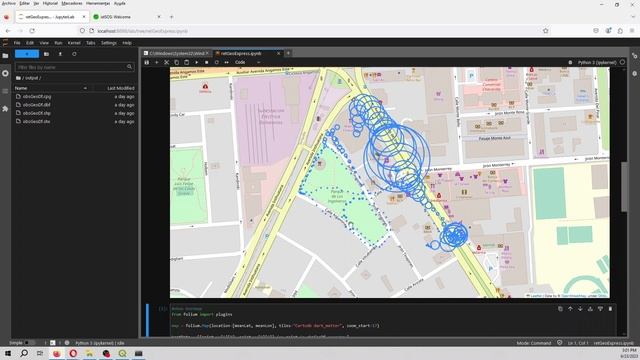Select the .shx file in file list
Screen dimensions: 640x360
pyautogui.click(x=74, y=121)
